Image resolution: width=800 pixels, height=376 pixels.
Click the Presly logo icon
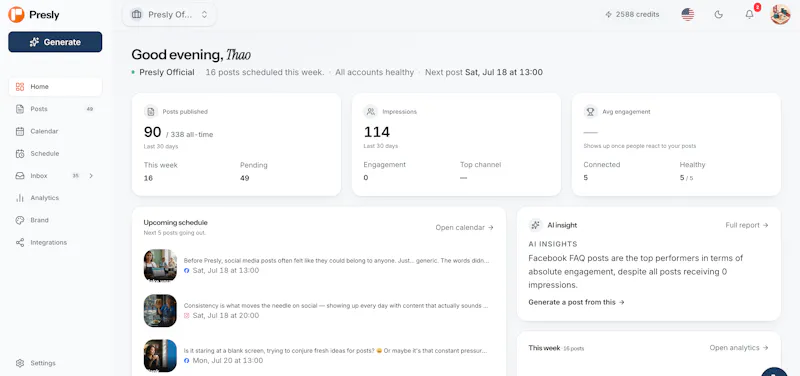click(16, 14)
